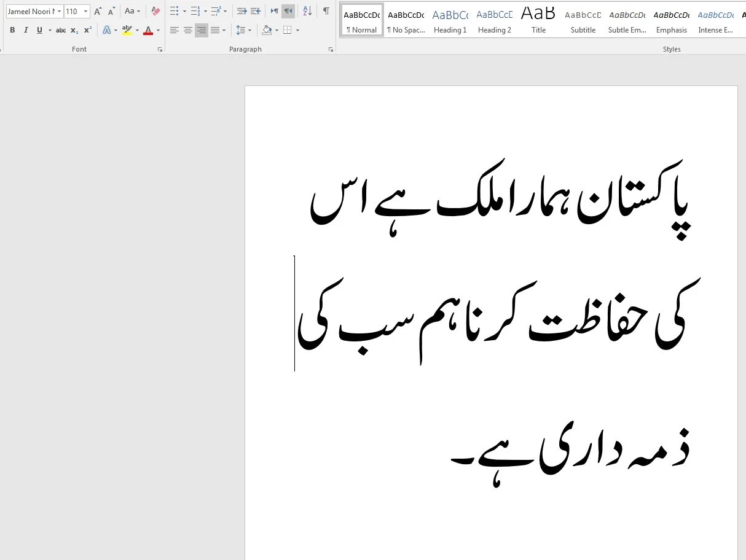Select the Heading 1 style
This screenshot has width=746, height=560.
tap(450, 18)
